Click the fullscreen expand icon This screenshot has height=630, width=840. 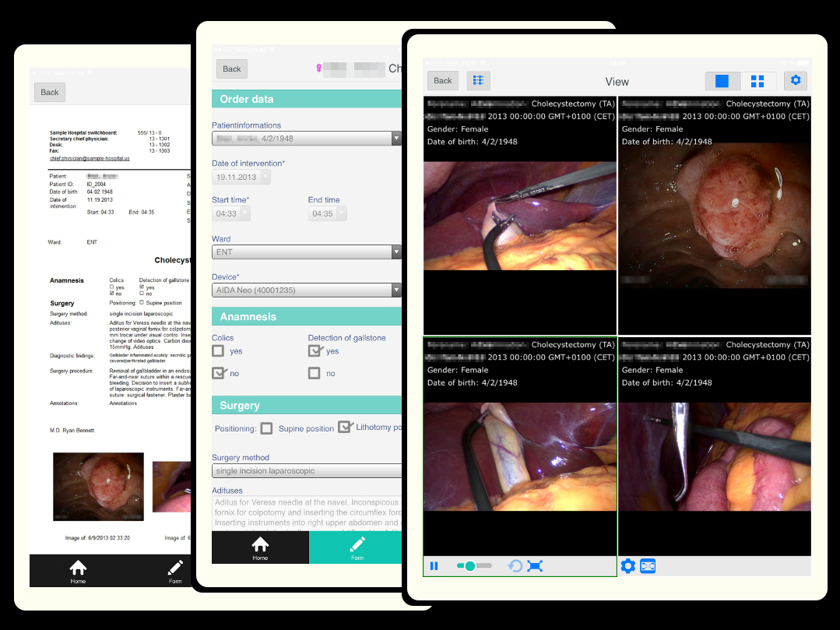click(x=535, y=566)
